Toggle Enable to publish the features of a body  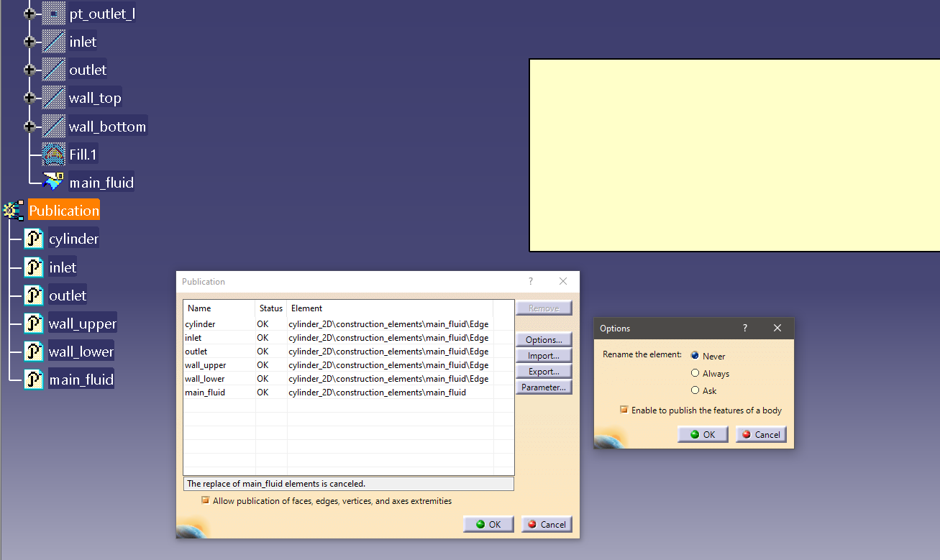pos(624,410)
